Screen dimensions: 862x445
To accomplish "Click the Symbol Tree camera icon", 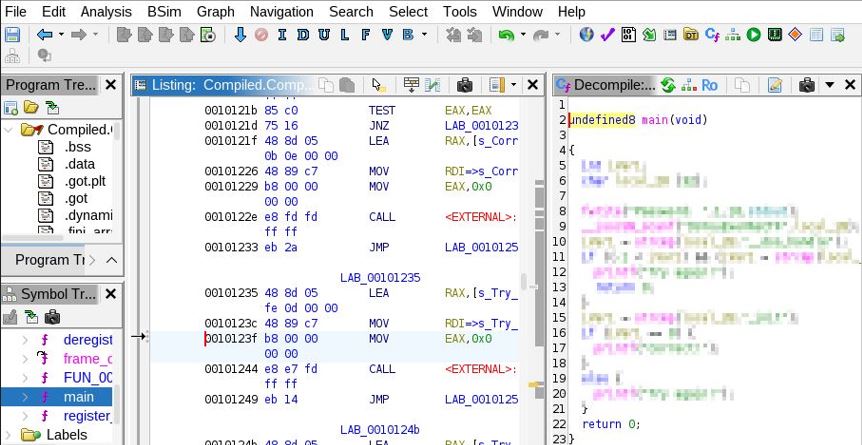I will (52, 317).
